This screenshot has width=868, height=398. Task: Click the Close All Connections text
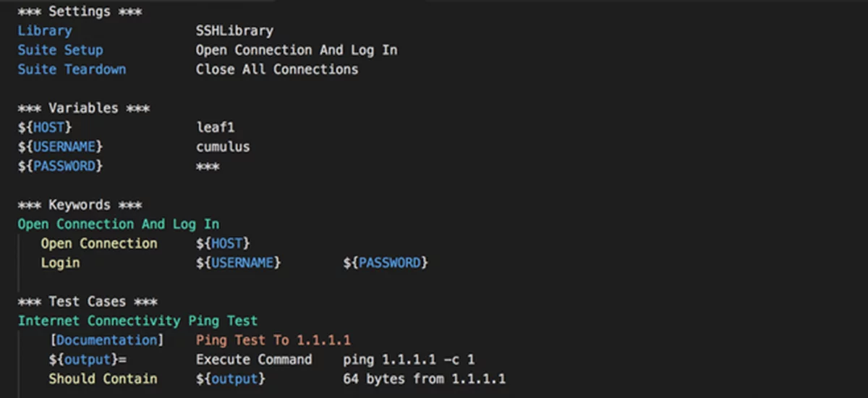pyautogui.click(x=276, y=70)
